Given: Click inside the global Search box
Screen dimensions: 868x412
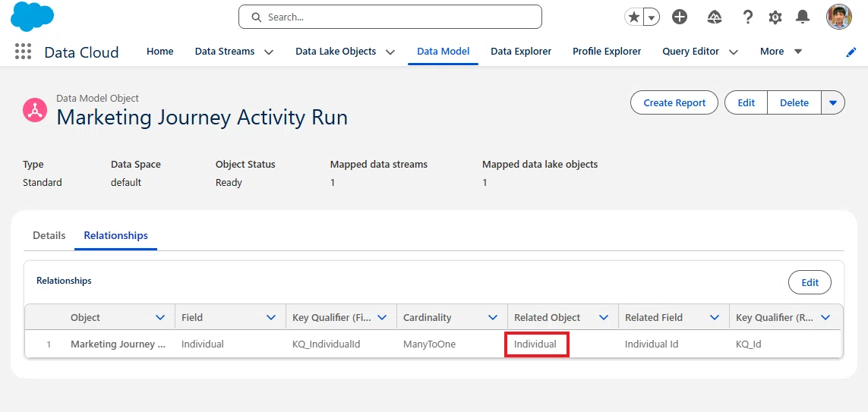Looking at the screenshot, I should click(x=390, y=17).
